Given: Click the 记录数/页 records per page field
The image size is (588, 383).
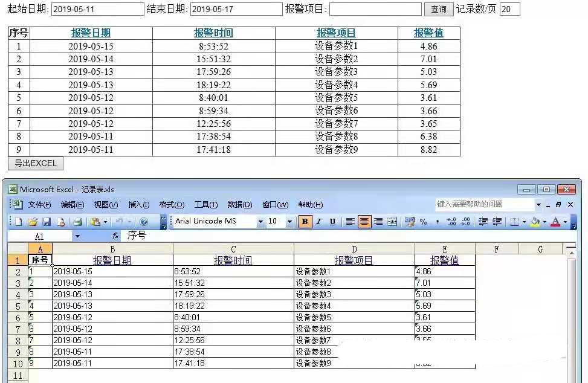Looking at the screenshot, I should click(x=509, y=9).
